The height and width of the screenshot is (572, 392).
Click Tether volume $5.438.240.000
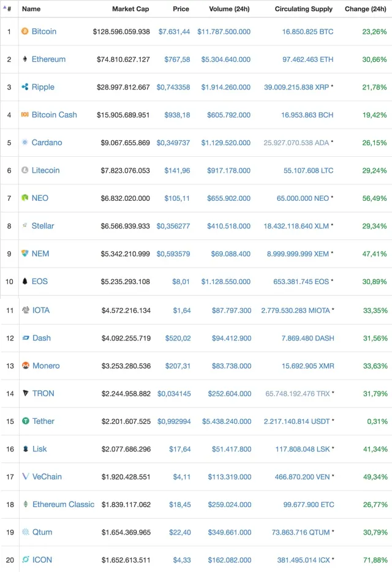227,421
